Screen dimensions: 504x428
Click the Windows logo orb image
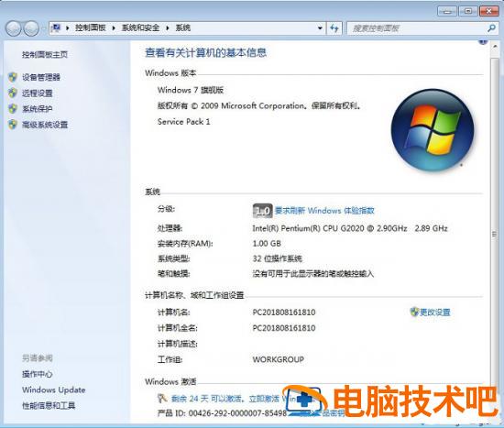tap(433, 129)
